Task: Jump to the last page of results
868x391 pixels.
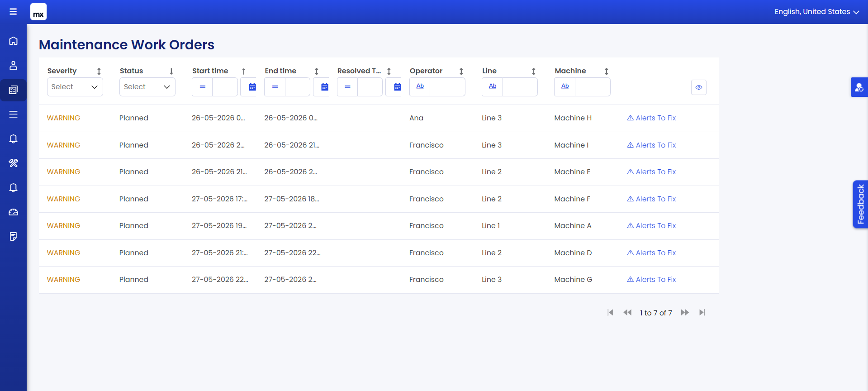Action: click(702, 313)
